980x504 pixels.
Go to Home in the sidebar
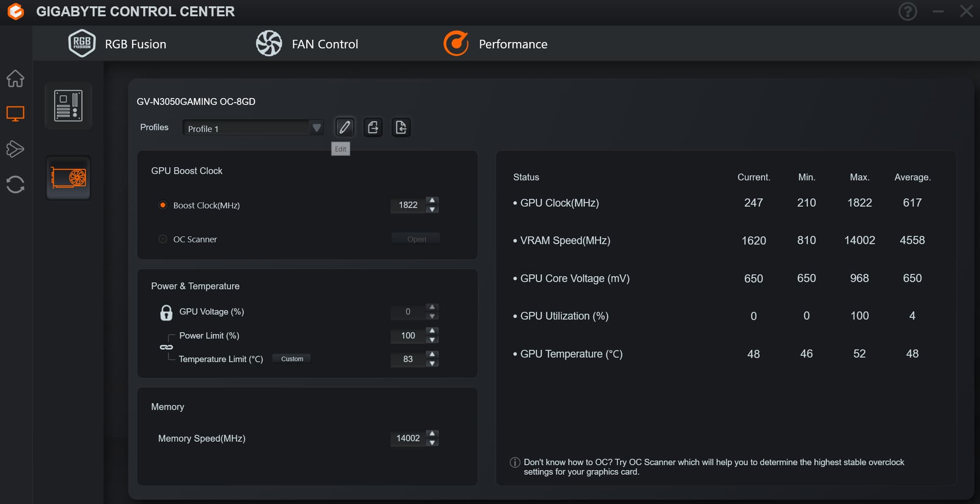pyautogui.click(x=15, y=79)
